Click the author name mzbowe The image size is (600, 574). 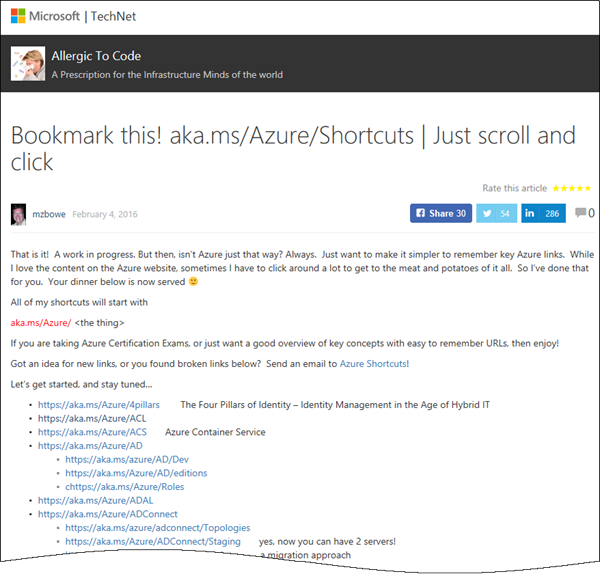pos(52,214)
